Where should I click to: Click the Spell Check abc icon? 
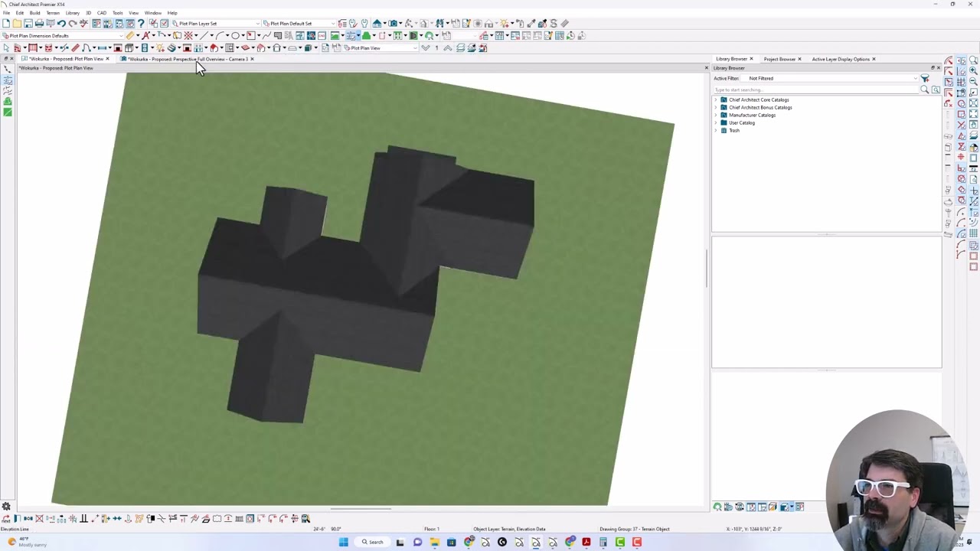click(83, 24)
